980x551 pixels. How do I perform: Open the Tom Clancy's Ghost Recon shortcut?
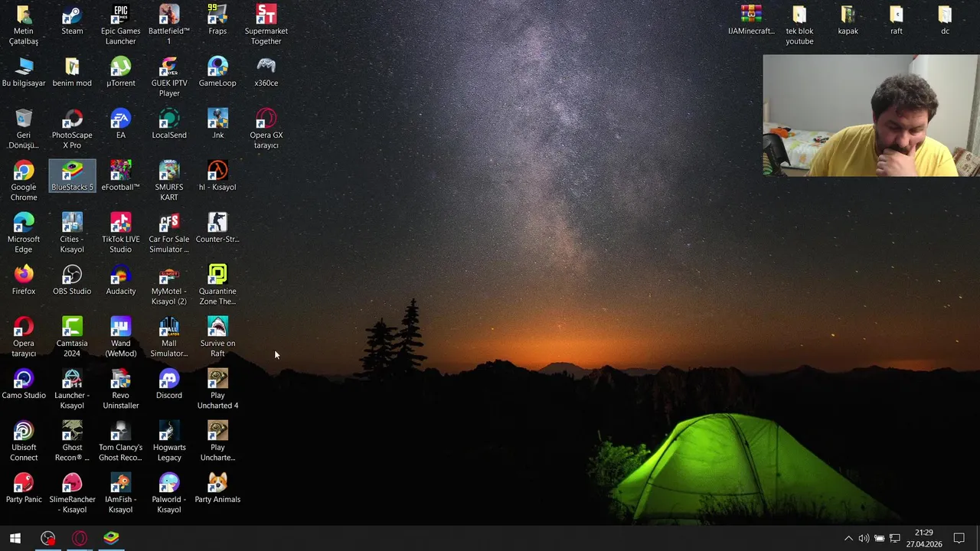(120, 441)
